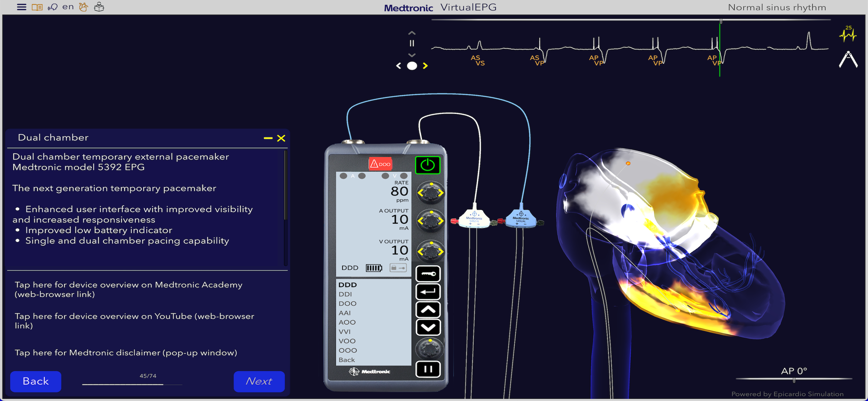The width and height of the screenshot is (868, 401).
Task: Select DOO mode in the menu
Action: tap(347, 304)
